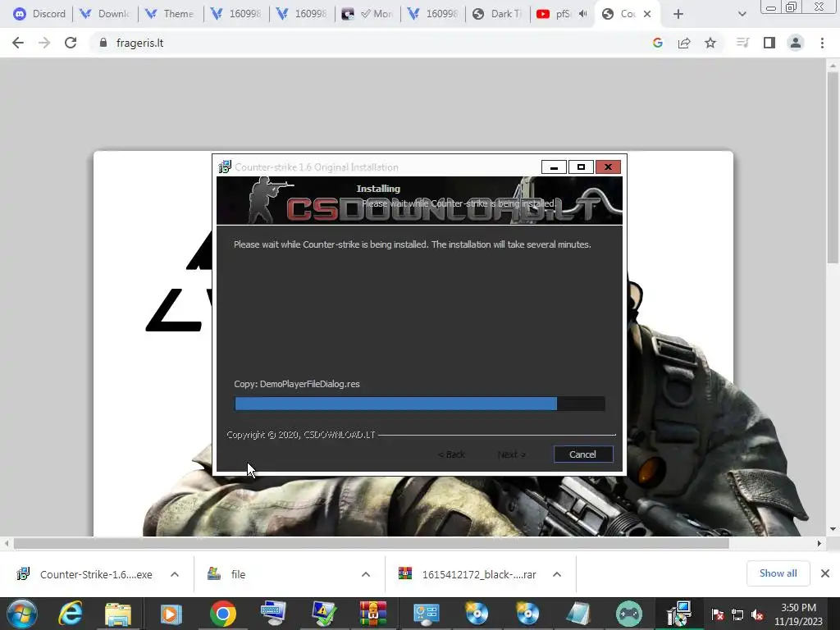The width and height of the screenshot is (840, 630).
Task: Open the Download browser tab
Action: [106, 14]
